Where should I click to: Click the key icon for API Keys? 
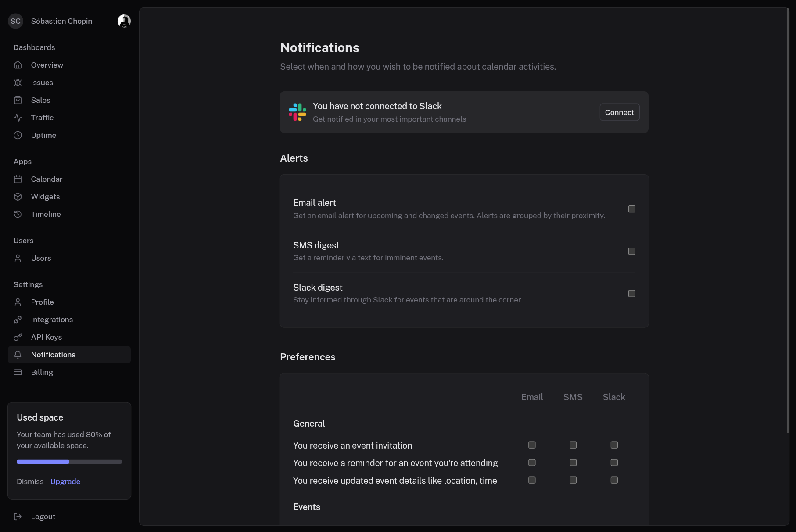18,337
